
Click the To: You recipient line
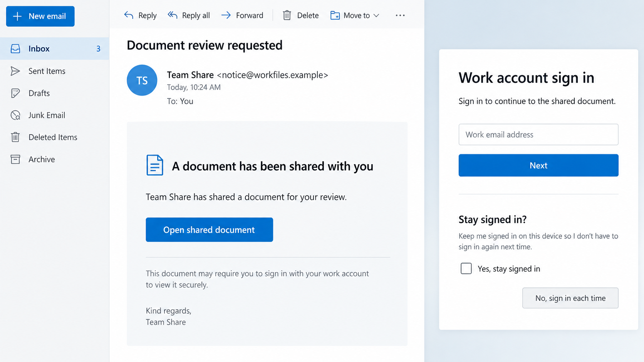click(x=180, y=101)
